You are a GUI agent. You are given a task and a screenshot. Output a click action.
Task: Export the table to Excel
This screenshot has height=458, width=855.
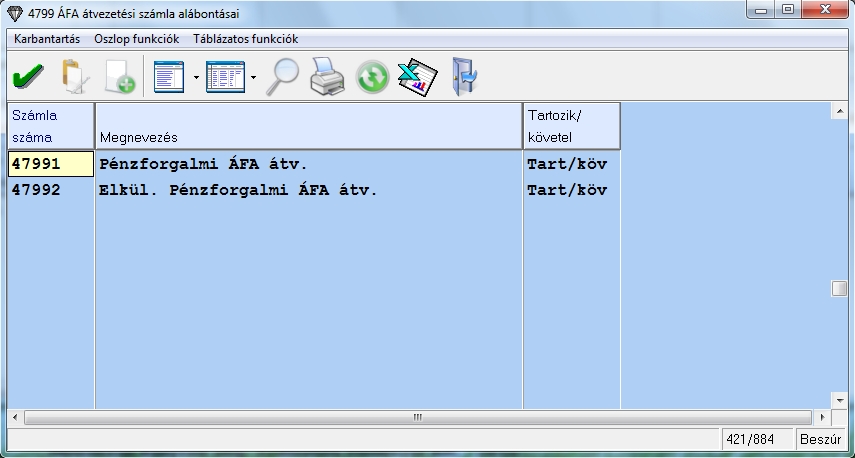coord(417,76)
